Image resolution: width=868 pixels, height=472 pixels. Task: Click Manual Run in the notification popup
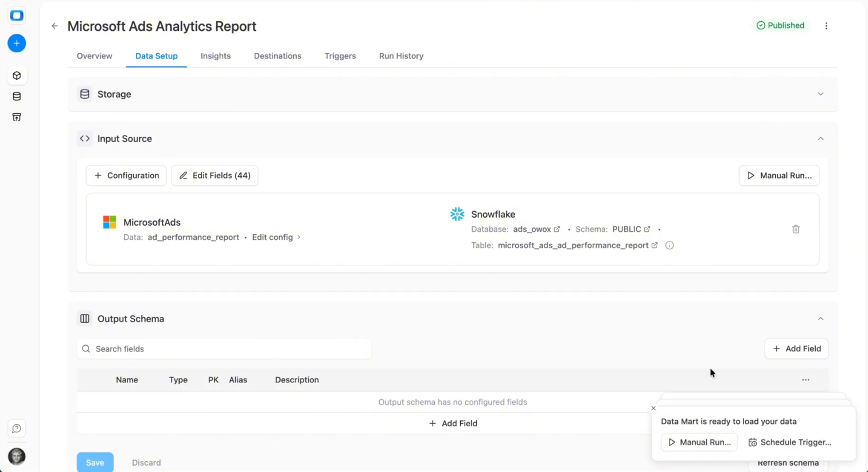click(x=699, y=442)
